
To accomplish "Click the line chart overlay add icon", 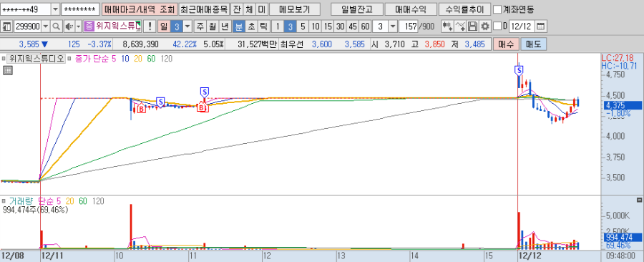I will [461, 26].
